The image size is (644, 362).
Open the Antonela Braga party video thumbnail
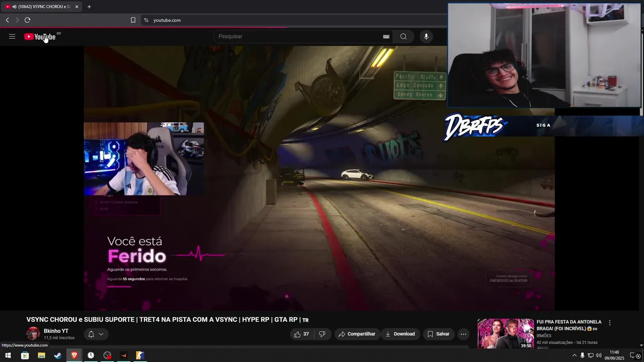click(506, 333)
